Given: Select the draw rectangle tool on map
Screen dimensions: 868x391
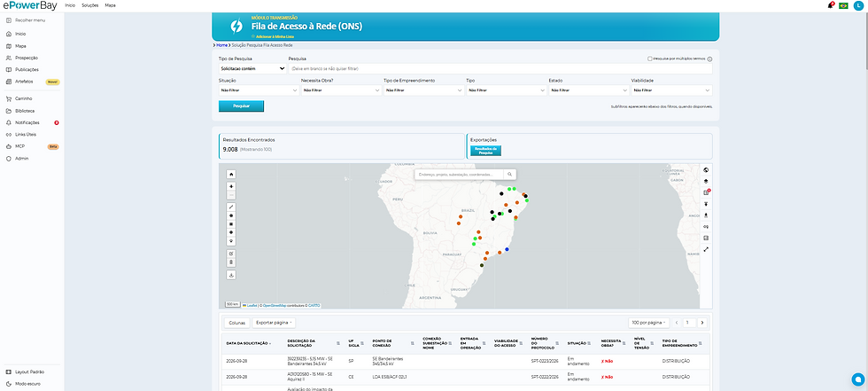Looking at the screenshot, I should point(231,224).
